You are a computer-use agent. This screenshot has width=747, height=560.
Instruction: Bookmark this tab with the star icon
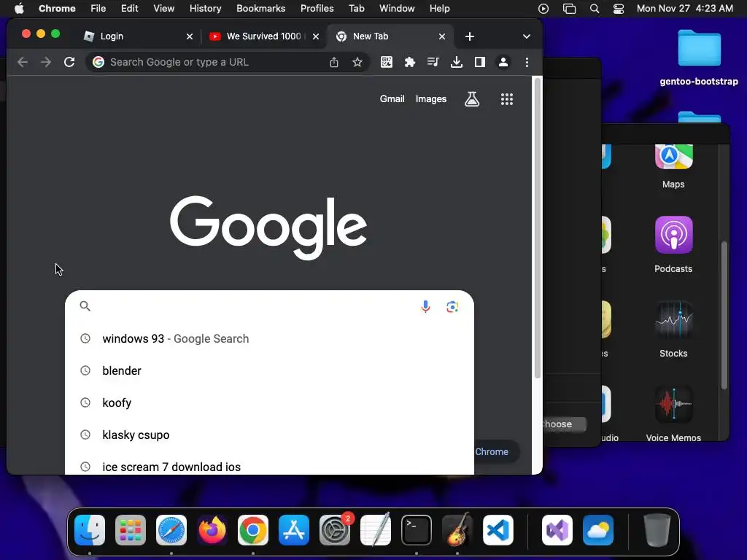click(357, 62)
